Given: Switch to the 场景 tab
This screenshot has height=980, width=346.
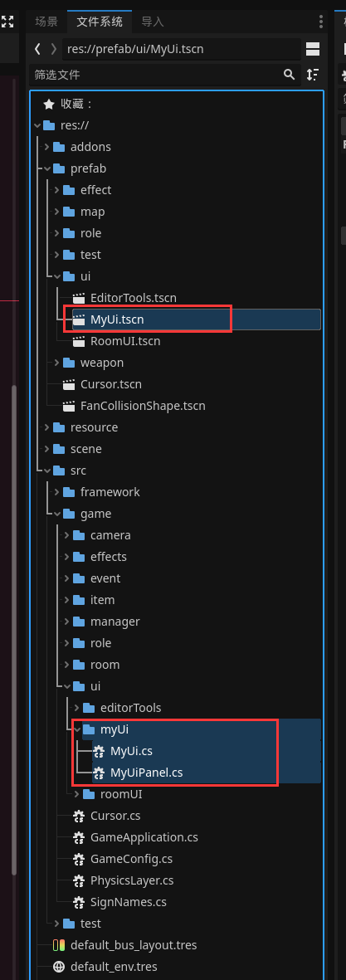Looking at the screenshot, I should 46,22.
